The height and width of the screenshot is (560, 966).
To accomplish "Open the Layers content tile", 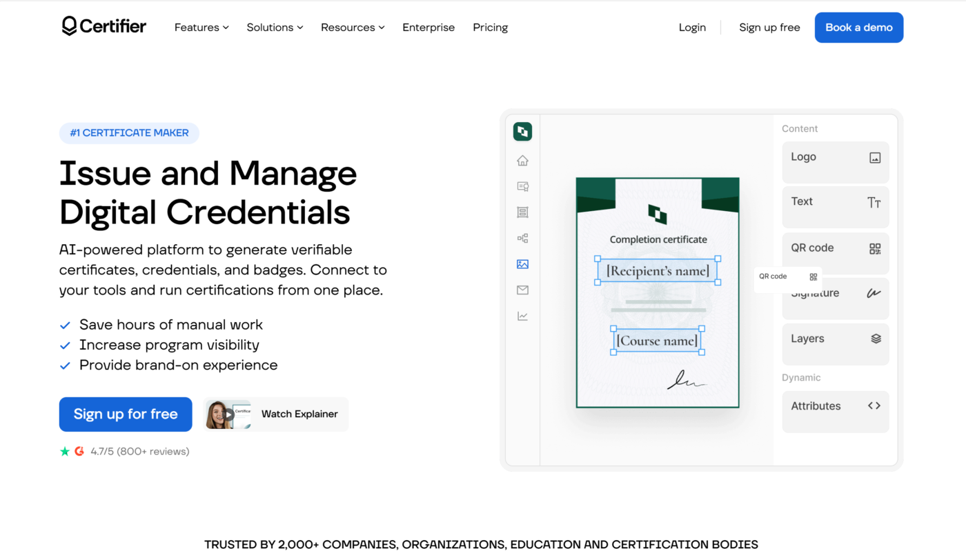I will (x=836, y=344).
